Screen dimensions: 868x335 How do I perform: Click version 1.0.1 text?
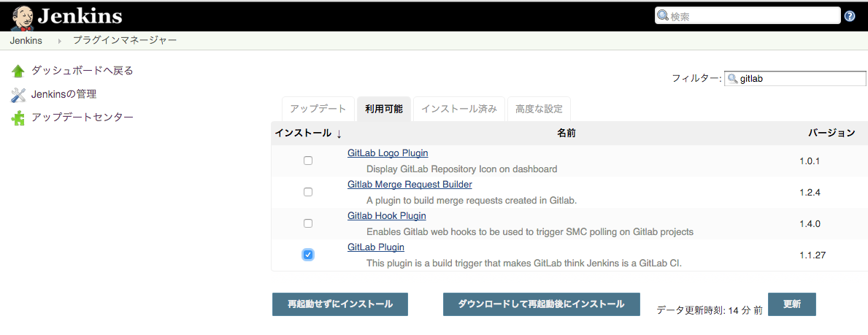point(809,161)
